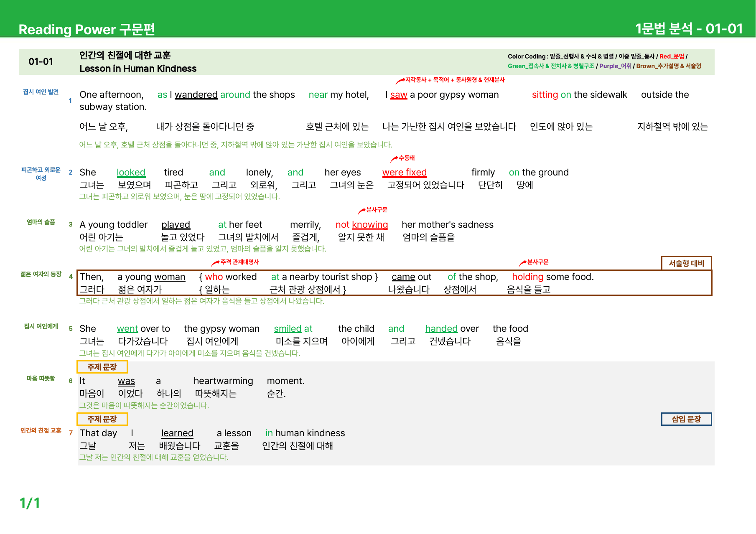Click sentence number 7 beside 'That day'

click(71, 433)
